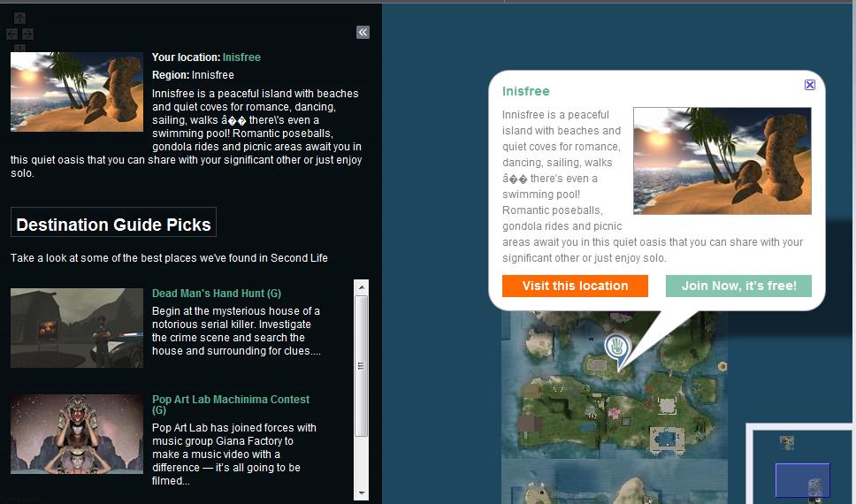Click the scroll down arrow of picks list
This screenshot has width=856, height=504.
[x=361, y=493]
